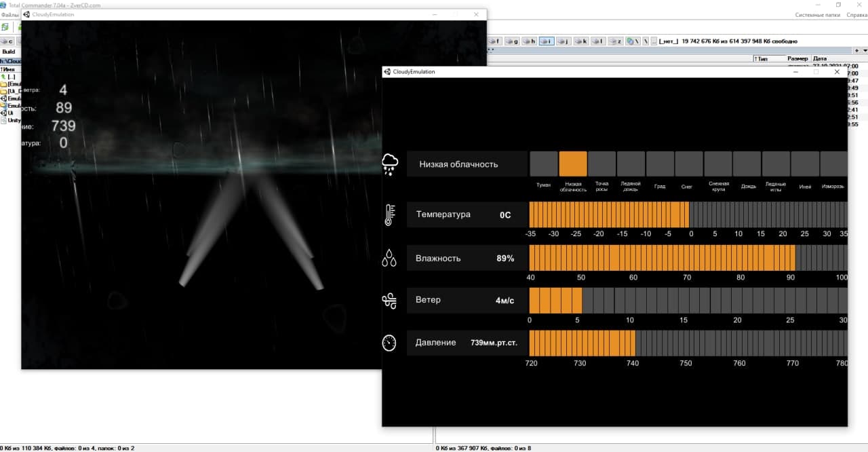868x452 pixels.
Task: Click the thermometer icon next to Температура
Action: coord(389,214)
